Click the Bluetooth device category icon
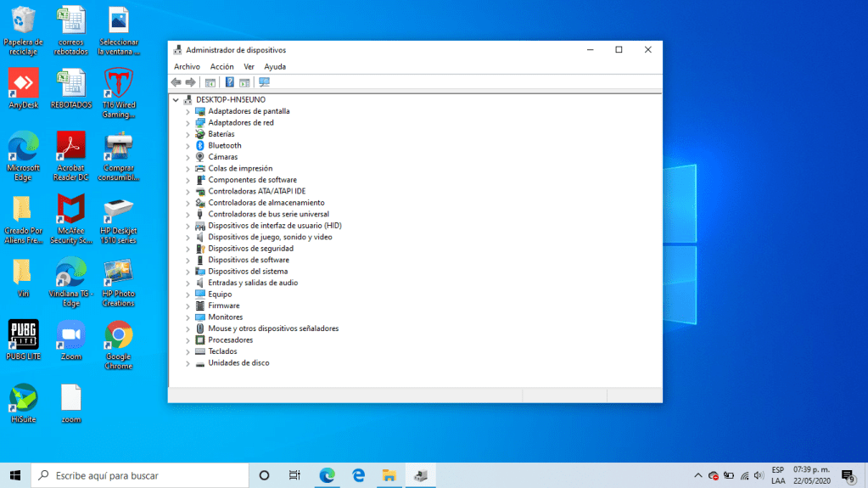 pyautogui.click(x=200, y=145)
